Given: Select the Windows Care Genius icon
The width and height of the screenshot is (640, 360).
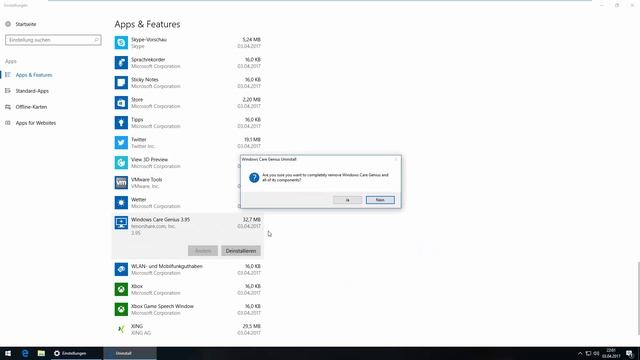Looking at the screenshot, I should coord(121,222).
